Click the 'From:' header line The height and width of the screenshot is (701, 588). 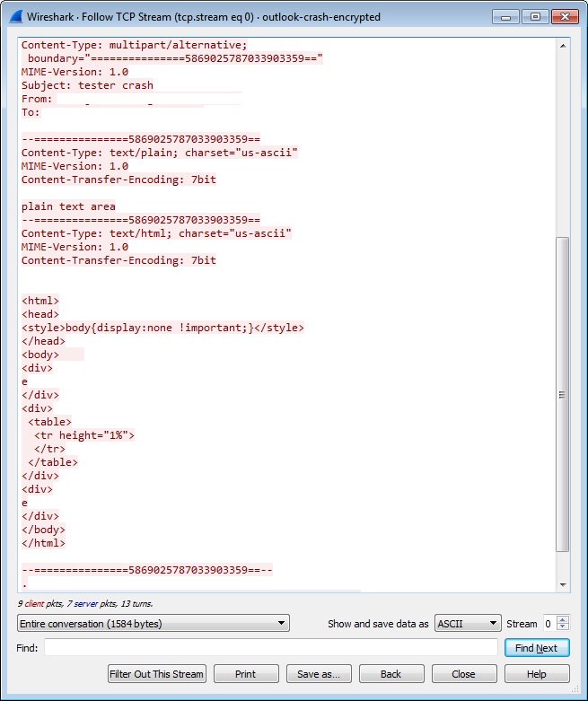tap(37, 99)
